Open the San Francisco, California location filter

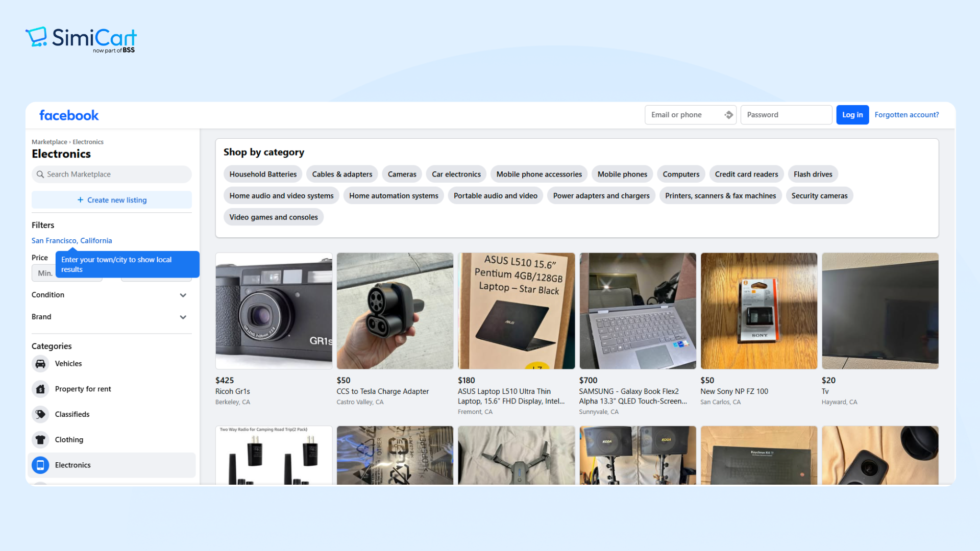[71, 241]
